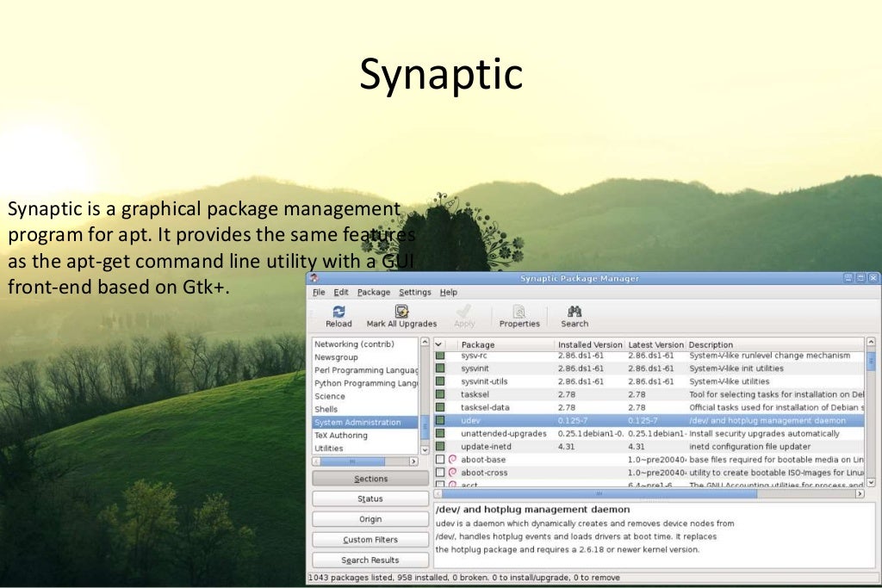Viewport: 882px width, 588px height.
Task: Open the Help menu
Action: coord(448,293)
